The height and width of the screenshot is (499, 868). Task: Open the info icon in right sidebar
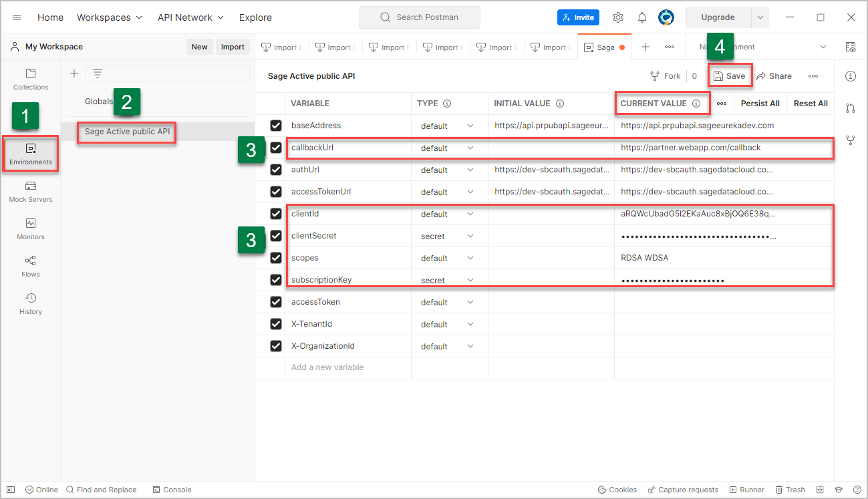851,76
